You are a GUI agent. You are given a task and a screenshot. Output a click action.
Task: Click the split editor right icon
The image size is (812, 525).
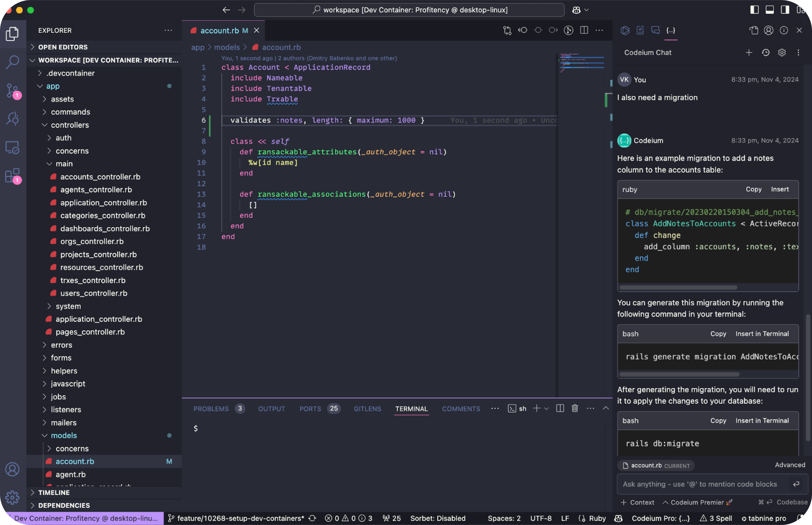tap(584, 30)
